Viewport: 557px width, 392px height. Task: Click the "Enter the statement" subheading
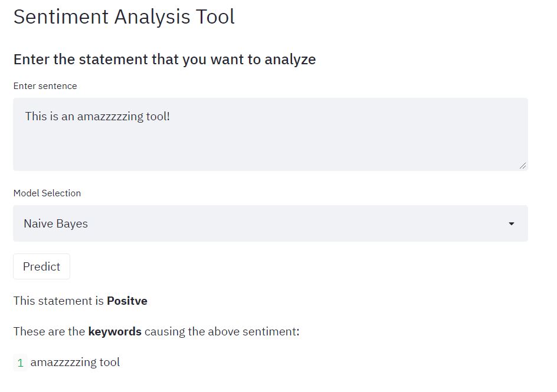tap(164, 60)
